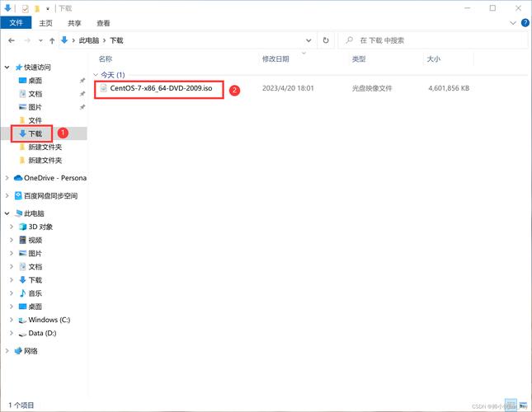Expand the ribbon with the chevron
The height and width of the screenshot is (412, 532).
tap(513, 23)
